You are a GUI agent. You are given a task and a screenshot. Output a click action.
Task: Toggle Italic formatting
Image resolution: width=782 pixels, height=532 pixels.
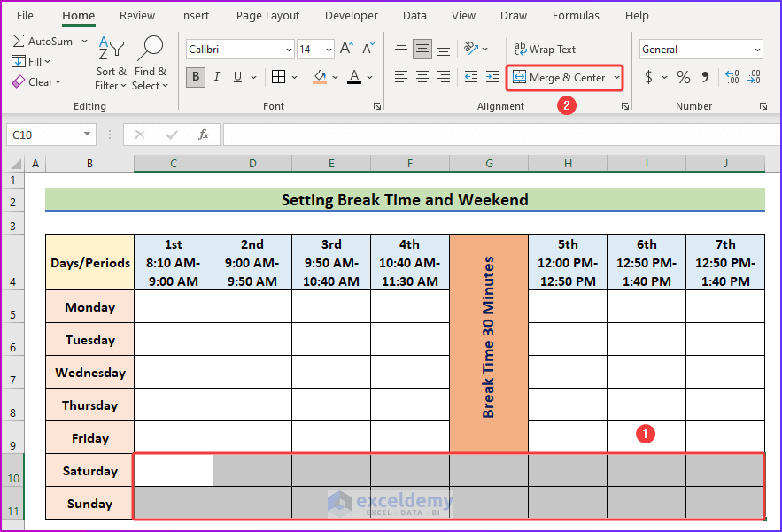(217, 77)
